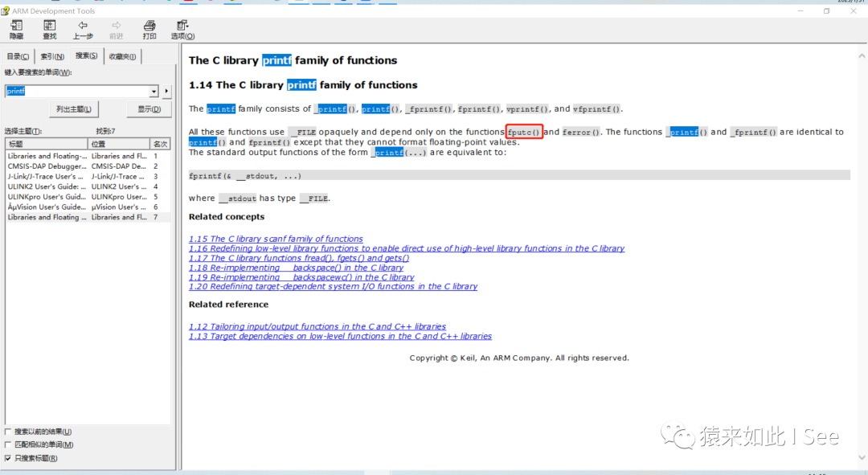The width and height of the screenshot is (868, 475).
Task: Click the 列出主题(L) list topics button
Action: [74, 109]
